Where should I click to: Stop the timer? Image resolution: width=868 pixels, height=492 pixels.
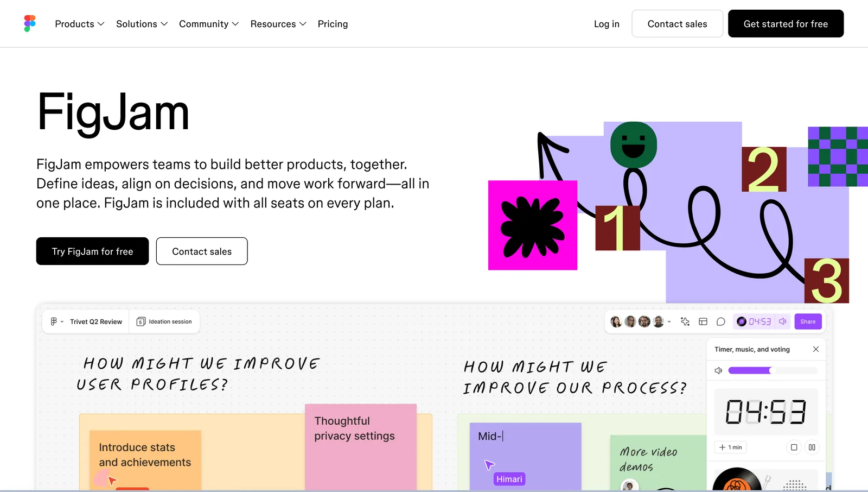[x=794, y=447]
